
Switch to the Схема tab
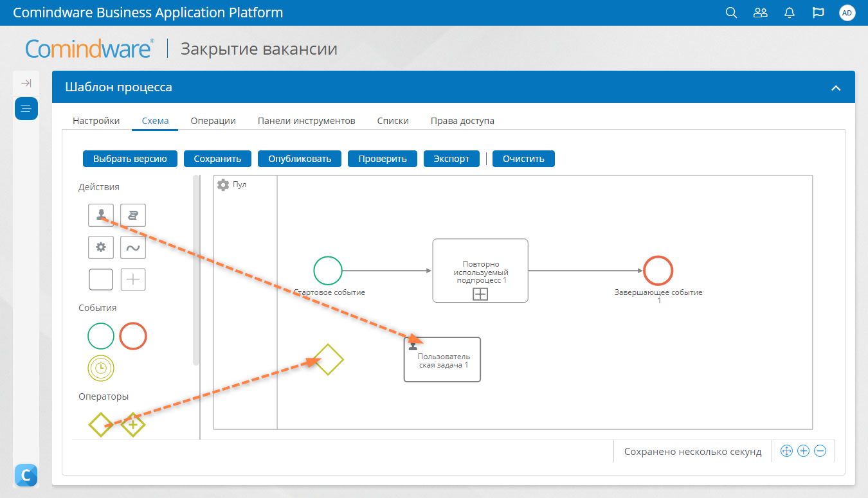click(155, 121)
